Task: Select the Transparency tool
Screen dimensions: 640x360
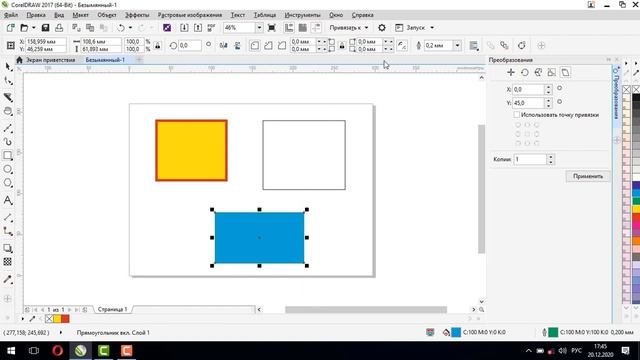Action: (8, 262)
